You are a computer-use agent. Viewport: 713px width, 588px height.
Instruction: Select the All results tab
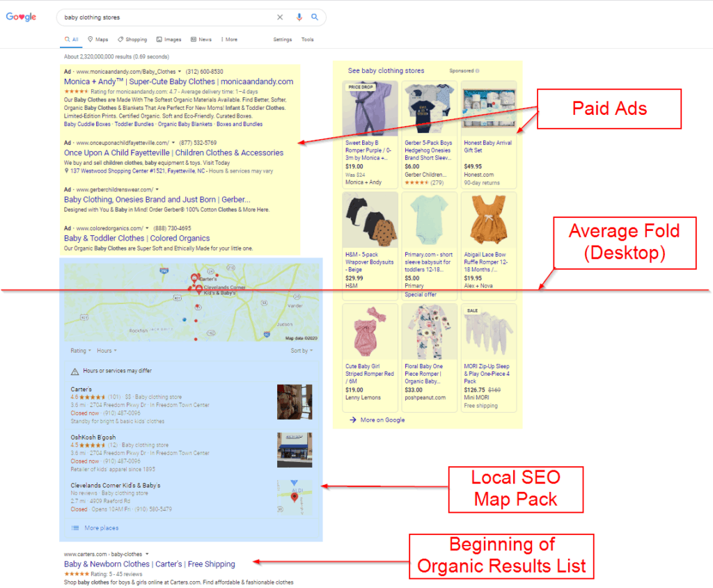[x=72, y=40]
